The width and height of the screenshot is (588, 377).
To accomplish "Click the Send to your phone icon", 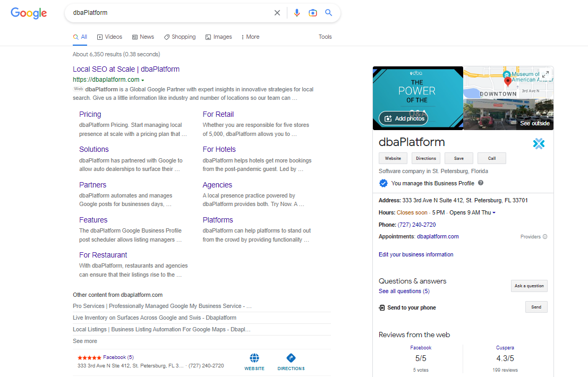I will click(382, 307).
